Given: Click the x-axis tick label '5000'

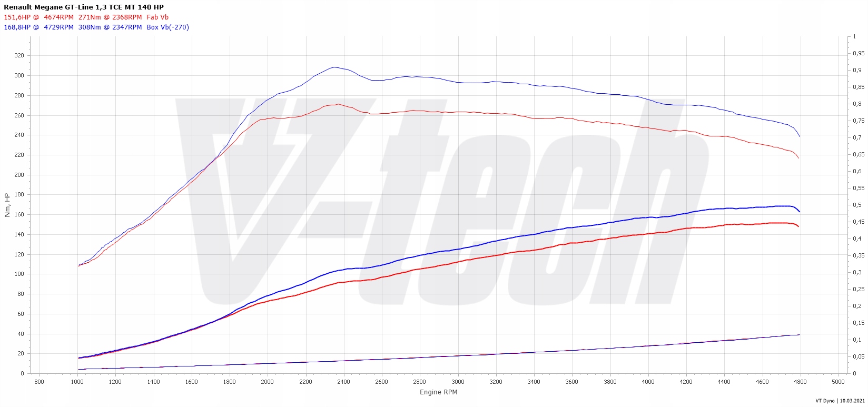Looking at the screenshot, I should [x=839, y=382].
